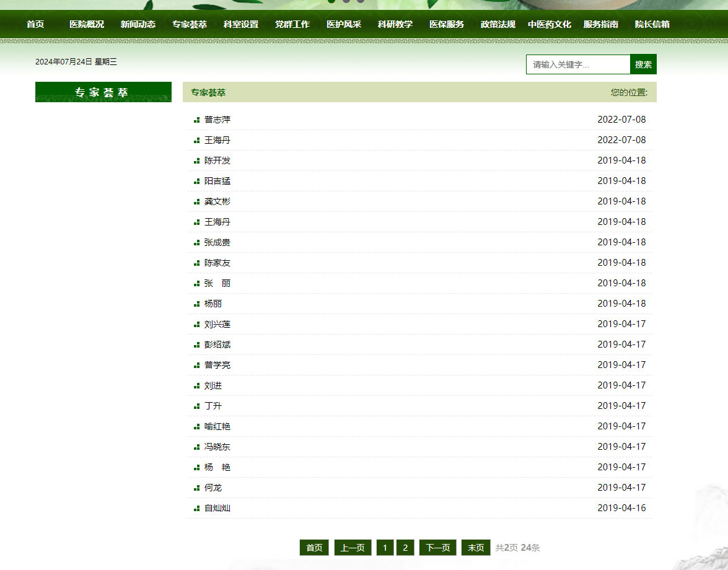
Task: Open 院长信箱 menu item
Action: 652,24
